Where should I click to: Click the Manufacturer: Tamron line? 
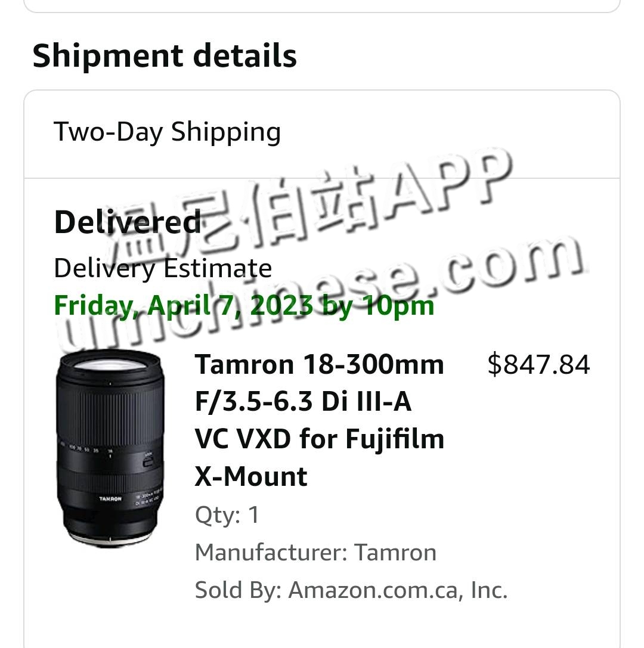pyautogui.click(x=315, y=552)
